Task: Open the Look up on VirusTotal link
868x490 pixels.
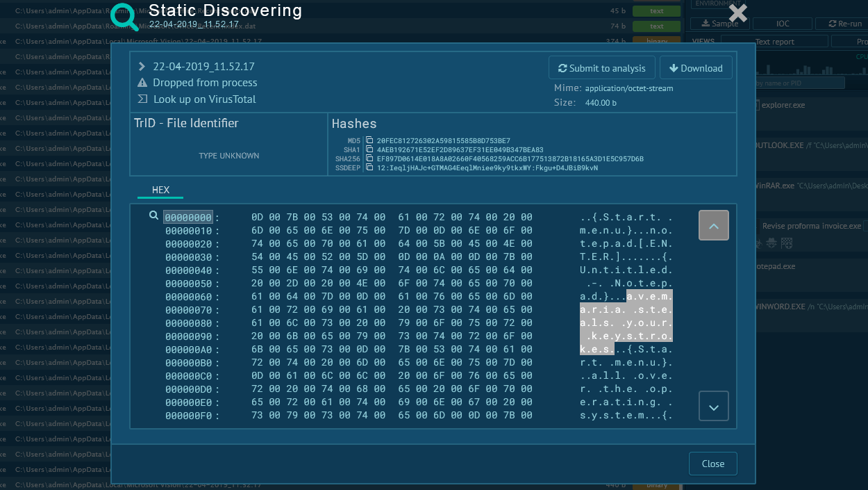Action: click(204, 99)
